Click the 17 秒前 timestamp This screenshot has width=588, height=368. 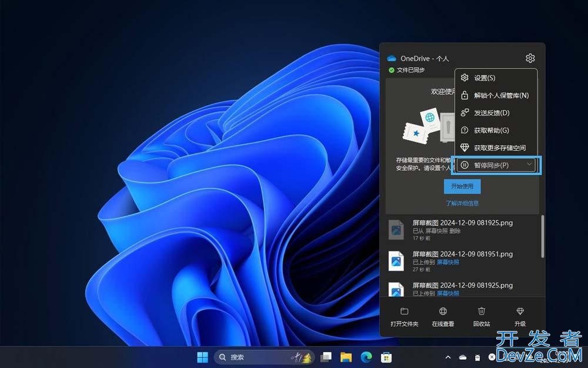click(x=422, y=238)
